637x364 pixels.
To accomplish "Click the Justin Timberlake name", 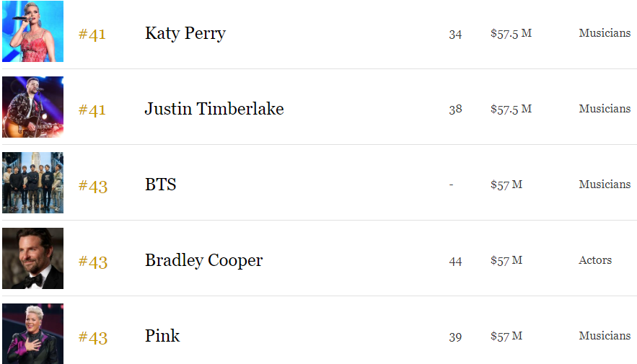I will point(214,109).
